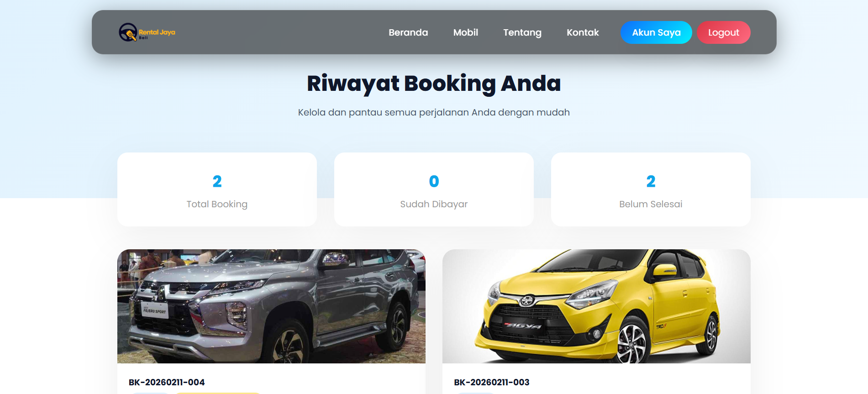The height and width of the screenshot is (394, 868).
Task: Click the number 0 above Sudah Dibayar
Action: pyautogui.click(x=434, y=181)
